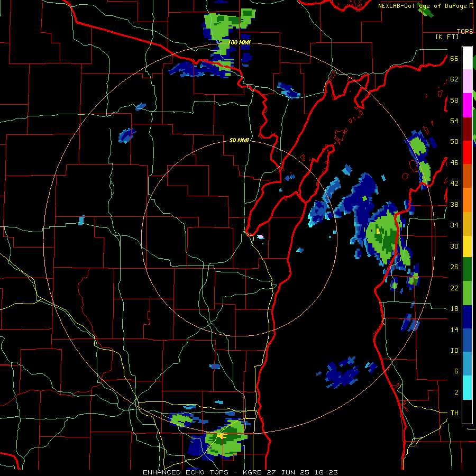Select the dark red swatch in the color scale
476x476 pixels.
point(467,129)
